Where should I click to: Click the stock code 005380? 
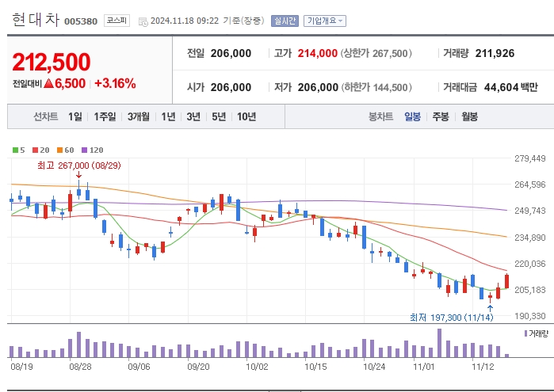81,21
